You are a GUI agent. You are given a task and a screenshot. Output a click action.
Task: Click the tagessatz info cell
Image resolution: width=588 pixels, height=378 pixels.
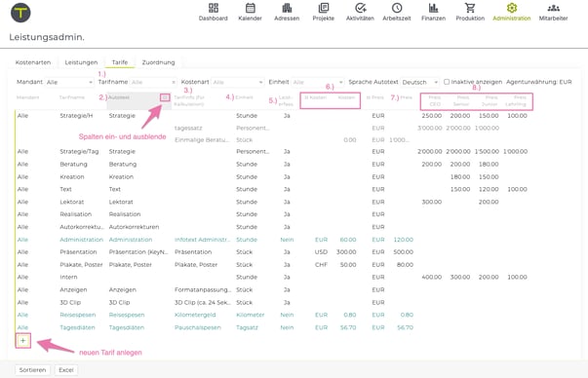pyautogui.click(x=188, y=128)
